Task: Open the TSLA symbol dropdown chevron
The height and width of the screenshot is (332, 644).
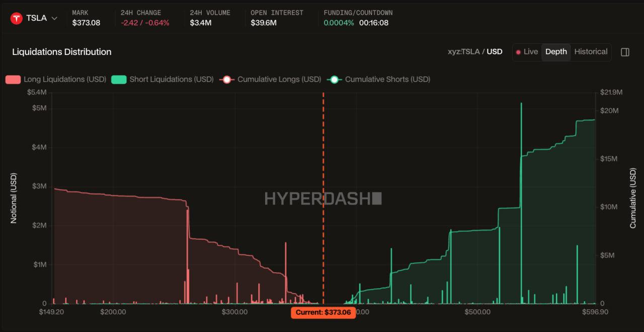Action: click(54, 18)
